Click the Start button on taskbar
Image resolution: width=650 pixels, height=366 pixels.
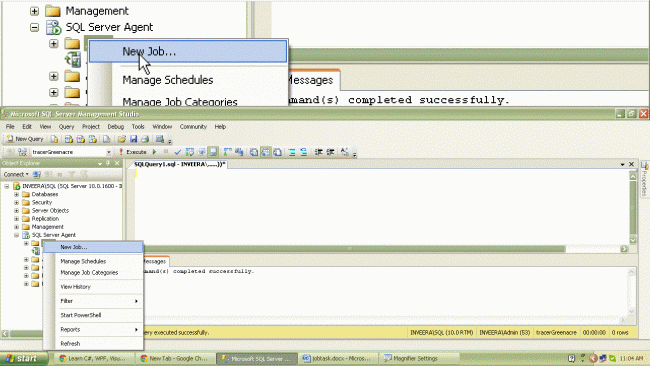pyautogui.click(x=25, y=359)
